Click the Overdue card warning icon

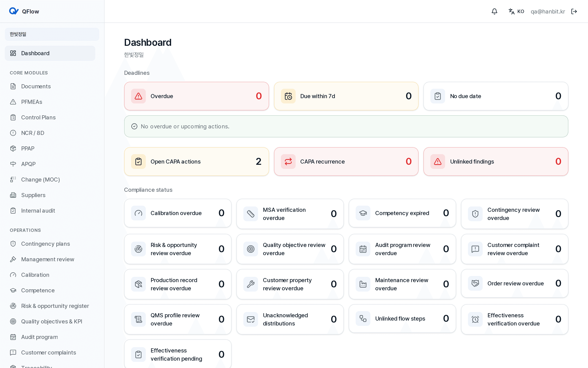(138, 96)
